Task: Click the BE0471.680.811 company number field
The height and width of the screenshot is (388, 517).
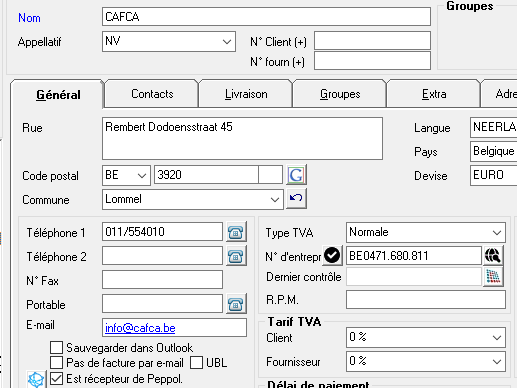Action: coord(414,256)
